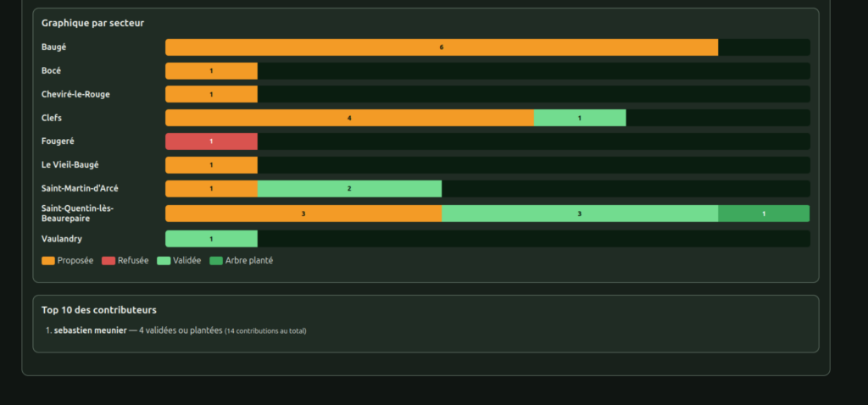Click the Refusée red legend swatch
This screenshot has width=868, height=405.
tap(108, 261)
